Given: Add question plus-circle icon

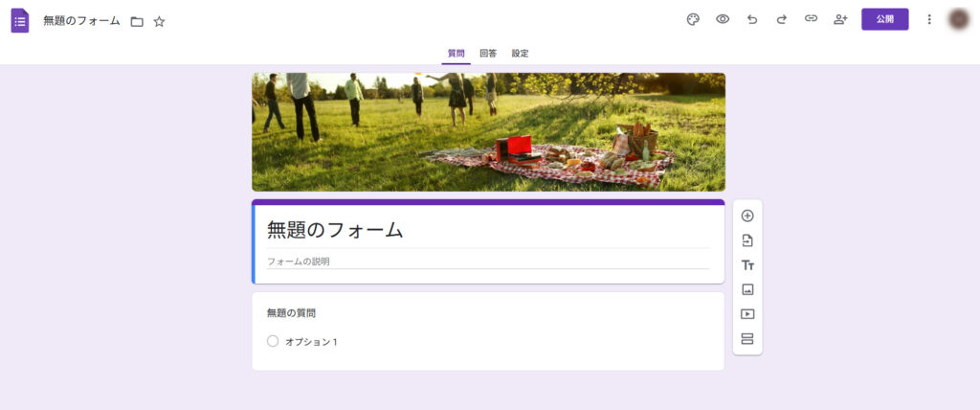Looking at the screenshot, I should tap(747, 216).
